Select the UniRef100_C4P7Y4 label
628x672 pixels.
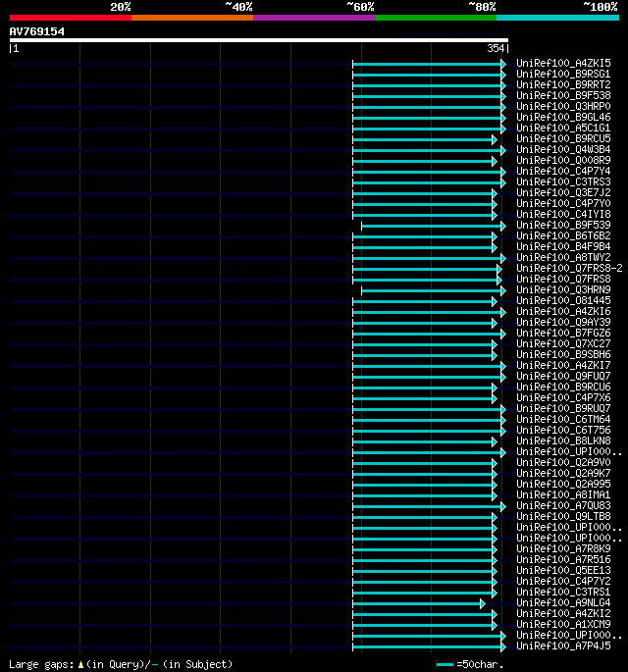pos(563,171)
